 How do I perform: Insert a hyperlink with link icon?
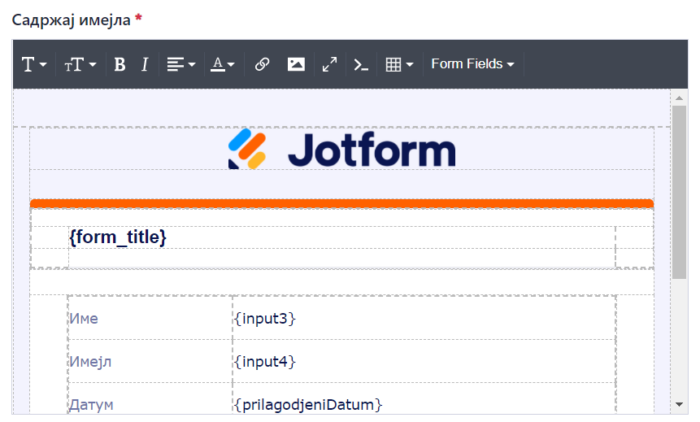tap(262, 65)
